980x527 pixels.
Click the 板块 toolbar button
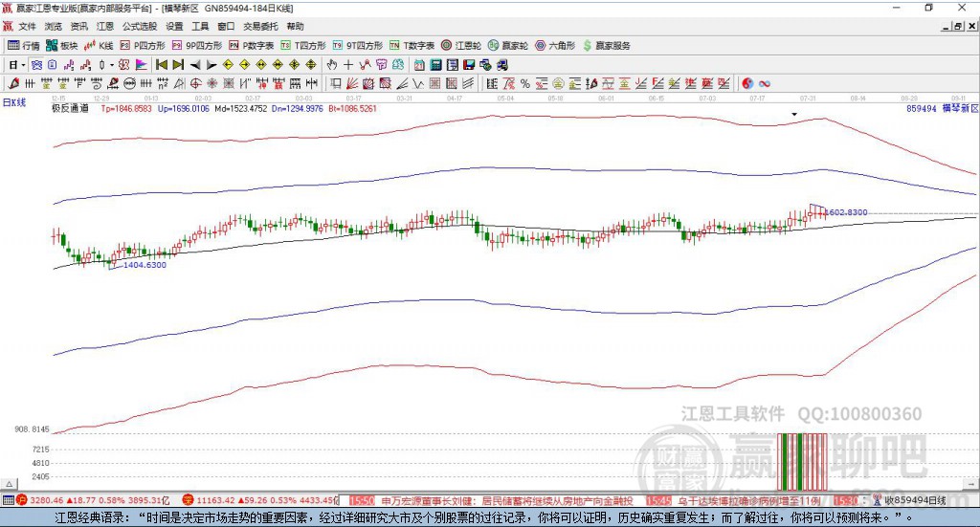pos(62,46)
